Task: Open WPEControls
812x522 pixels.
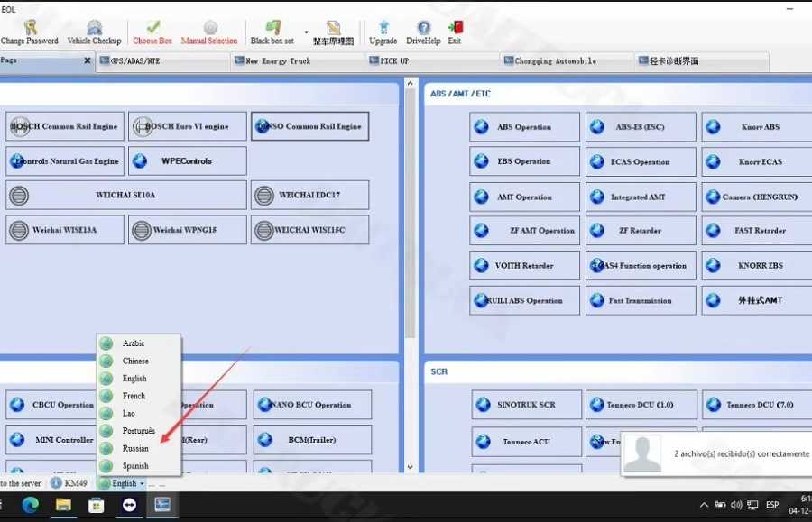Action: (188, 160)
